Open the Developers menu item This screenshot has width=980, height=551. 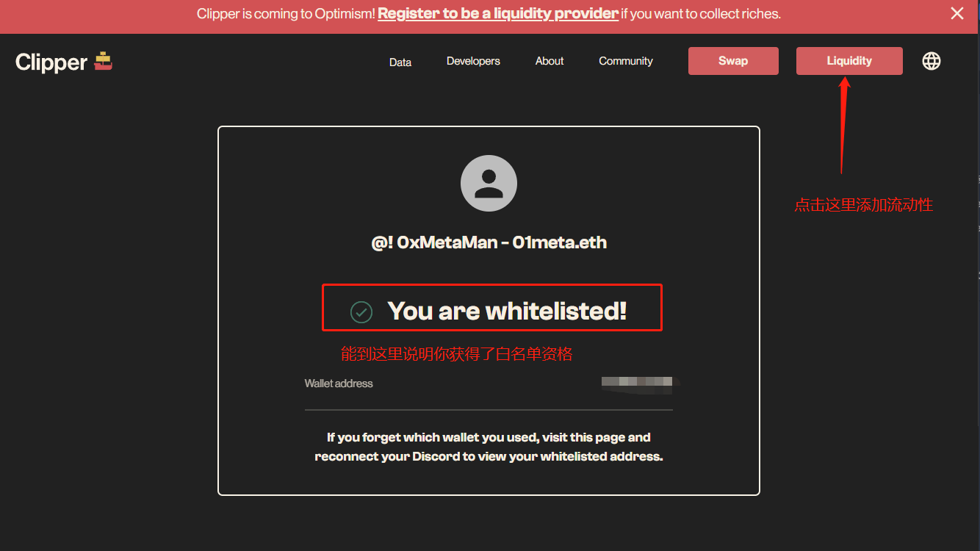(473, 61)
